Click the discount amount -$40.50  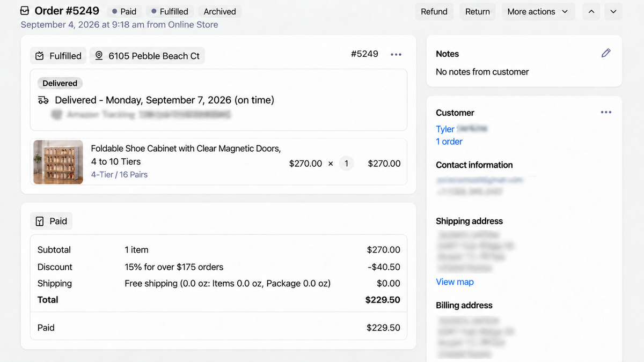click(384, 267)
